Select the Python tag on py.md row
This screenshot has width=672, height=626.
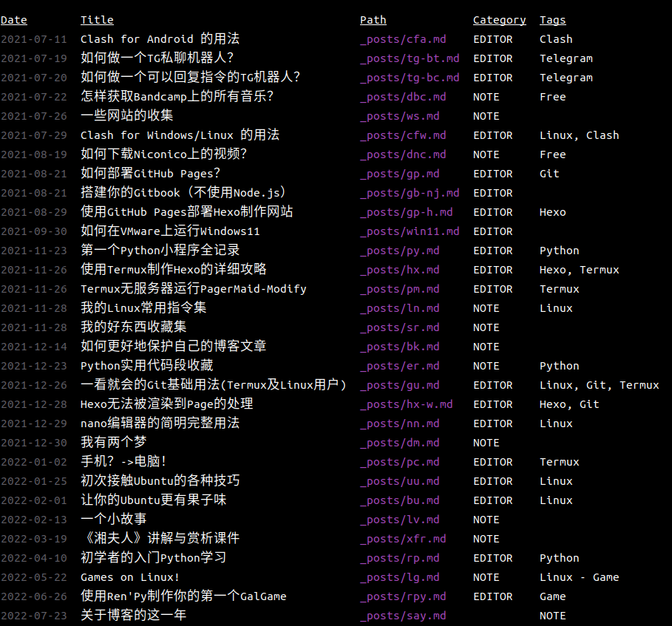pos(559,250)
